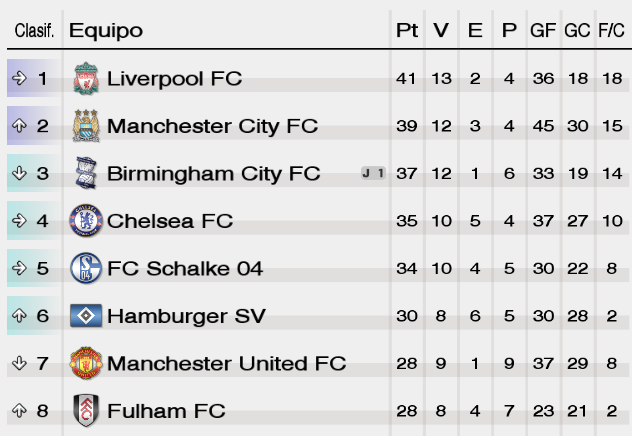Image resolution: width=632 pixels, height=436 pixels.
Task: Sort by the F/C column header
Action: coord(611,30)
